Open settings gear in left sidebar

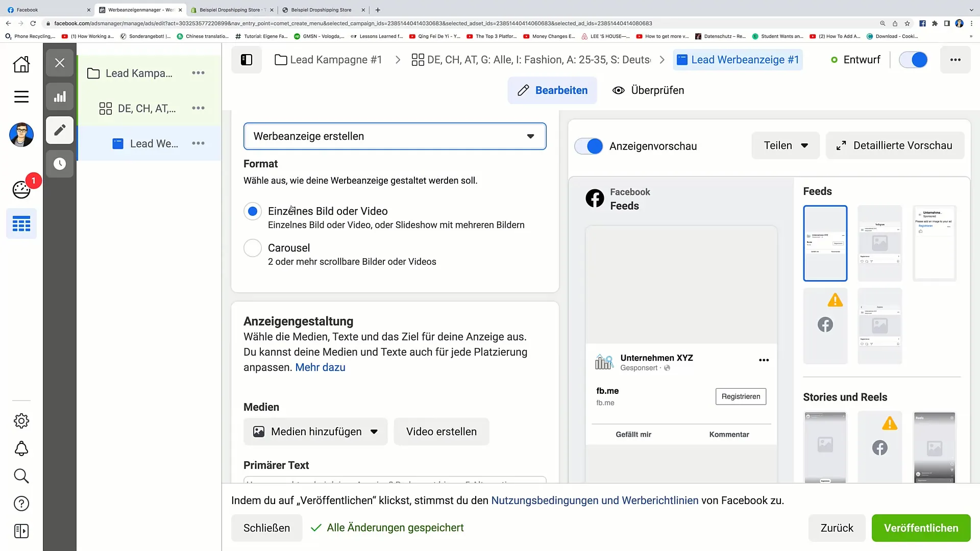(x=21, y=421)
